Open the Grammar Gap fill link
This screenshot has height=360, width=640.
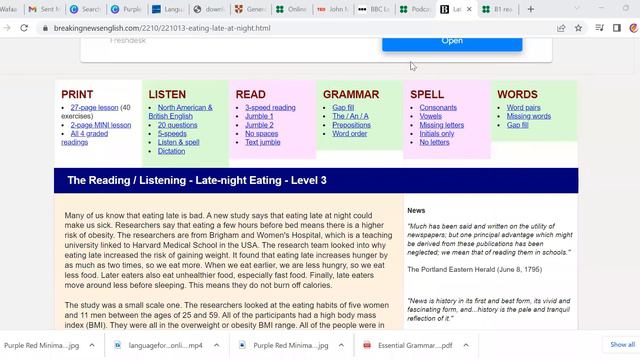point(343,108)
